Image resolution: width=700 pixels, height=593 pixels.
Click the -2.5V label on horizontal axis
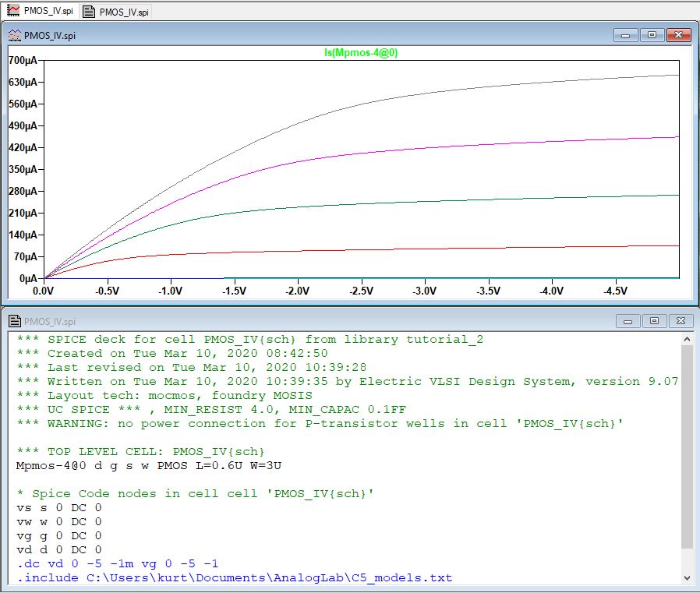(361, 291)
